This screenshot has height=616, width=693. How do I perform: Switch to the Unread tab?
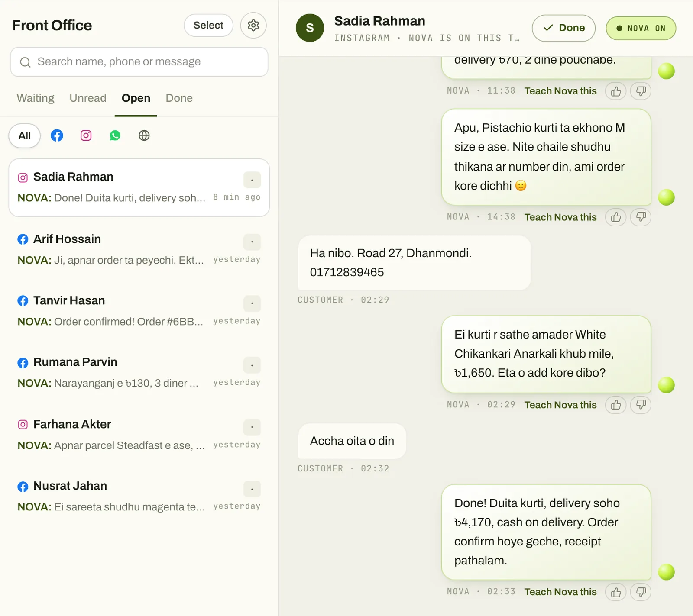tap(88, 98)
